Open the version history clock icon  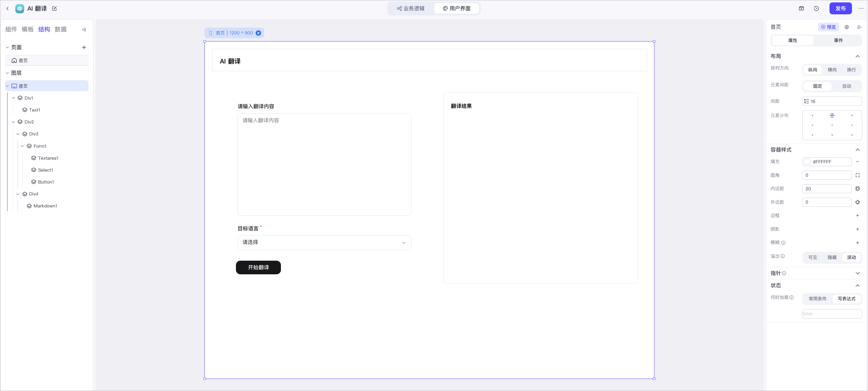816,9
